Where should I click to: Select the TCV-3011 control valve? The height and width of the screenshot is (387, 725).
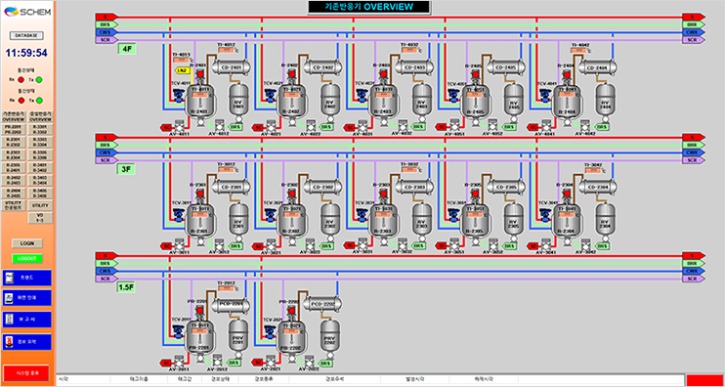point(178,215)
